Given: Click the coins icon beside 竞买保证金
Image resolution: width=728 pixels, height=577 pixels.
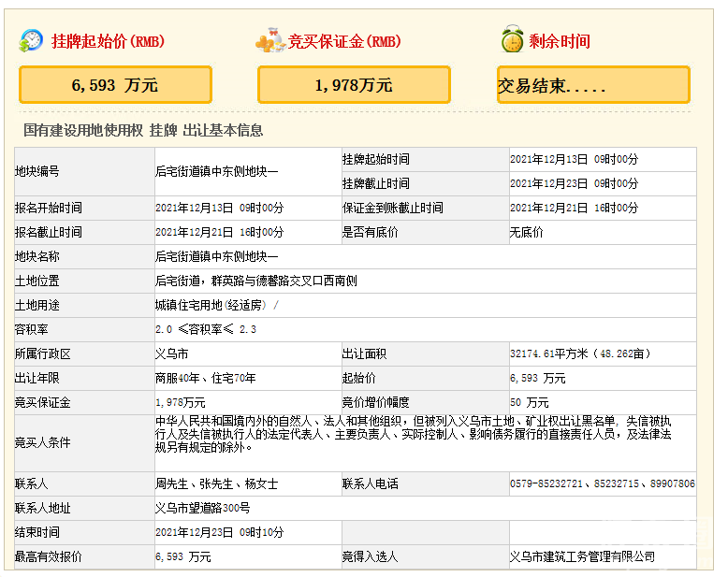Looking at the screenshot, I should click(x=269, y=41).
